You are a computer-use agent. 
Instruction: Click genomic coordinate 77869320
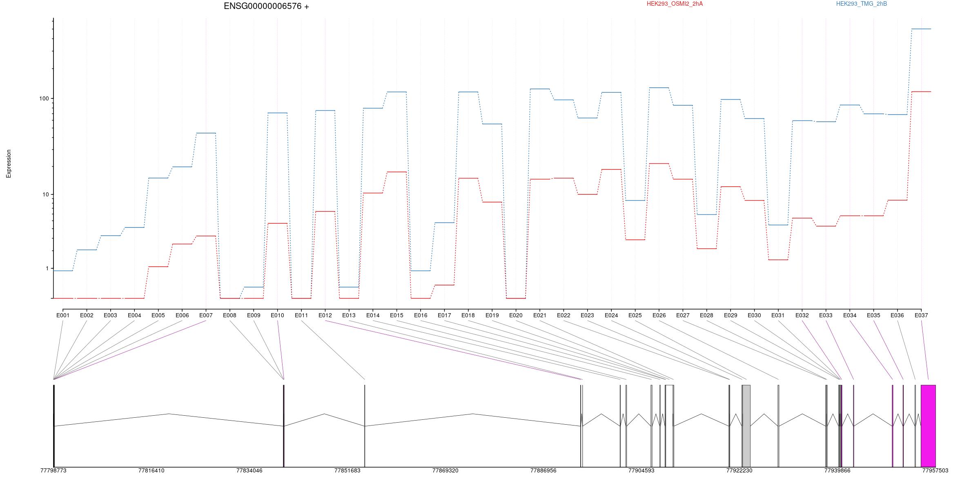pyautogui.click(x=445, y=470)
